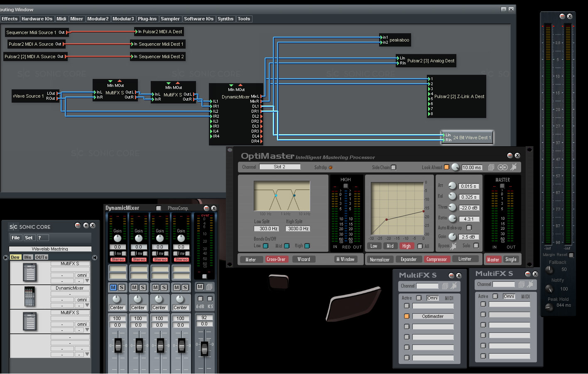This screenshot has width=588, height=374.
Task: Click the MASTER meter reset button in OptiMaster
Action: [502, 186]
